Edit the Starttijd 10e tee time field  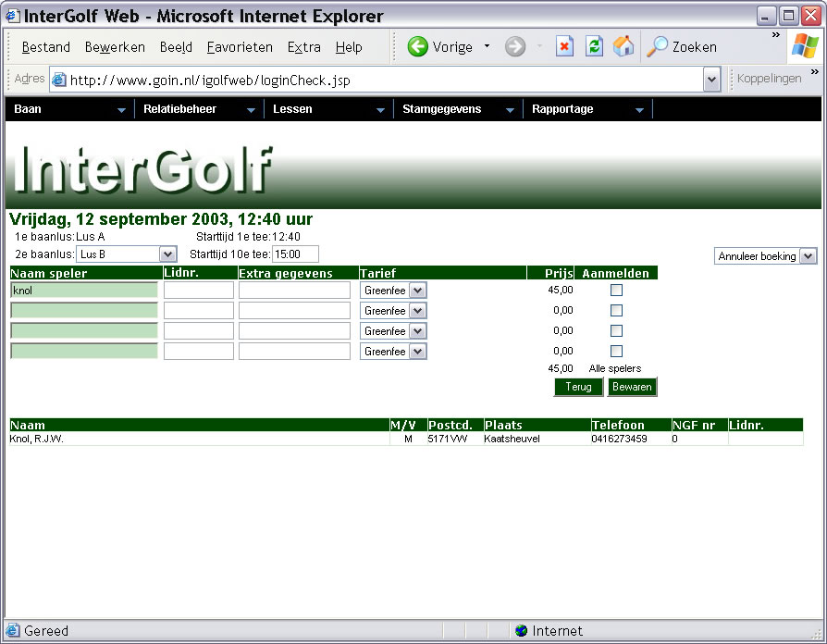[x=295, y=254]
